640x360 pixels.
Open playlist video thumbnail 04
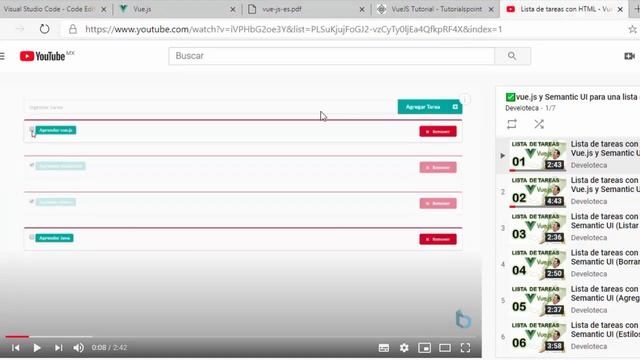[x=538, y=264]
